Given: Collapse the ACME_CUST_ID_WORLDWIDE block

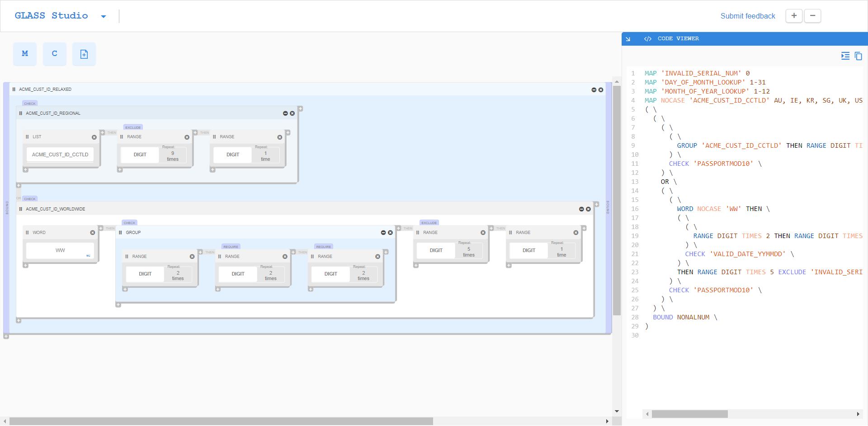Looking at the screenshot, I should [581, 209].
